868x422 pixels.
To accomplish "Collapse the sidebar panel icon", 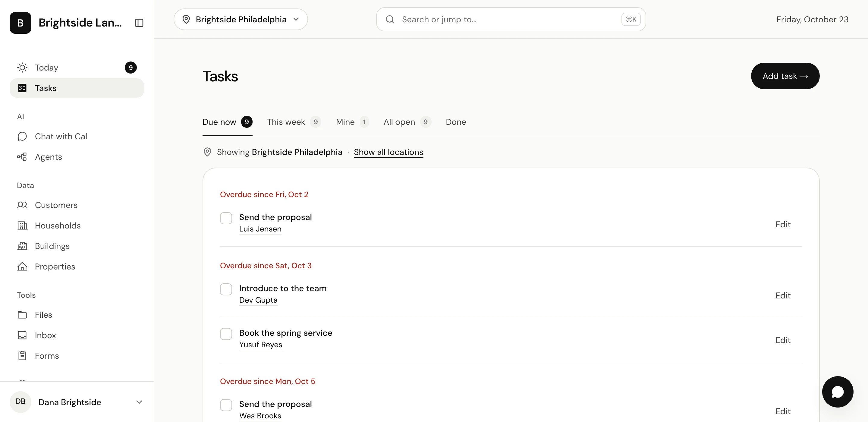I will pos(139,23).
